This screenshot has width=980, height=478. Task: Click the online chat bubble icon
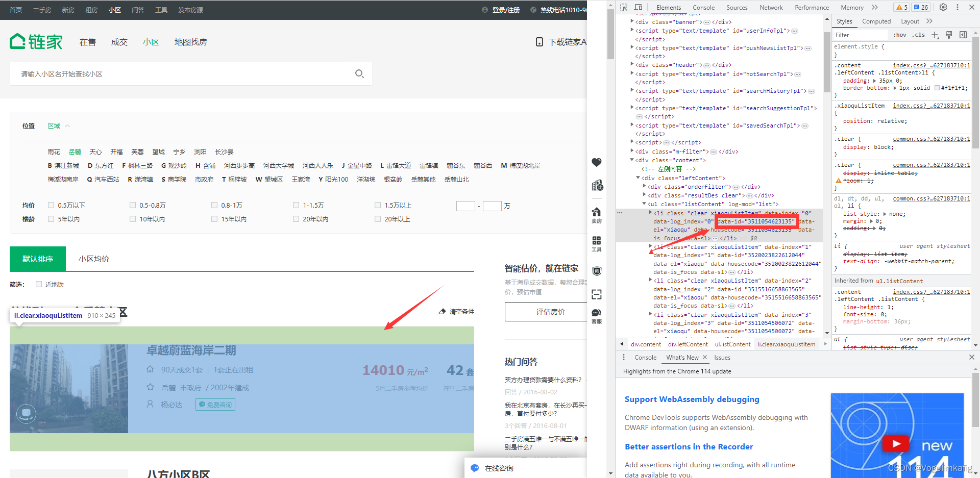[475, 468]
